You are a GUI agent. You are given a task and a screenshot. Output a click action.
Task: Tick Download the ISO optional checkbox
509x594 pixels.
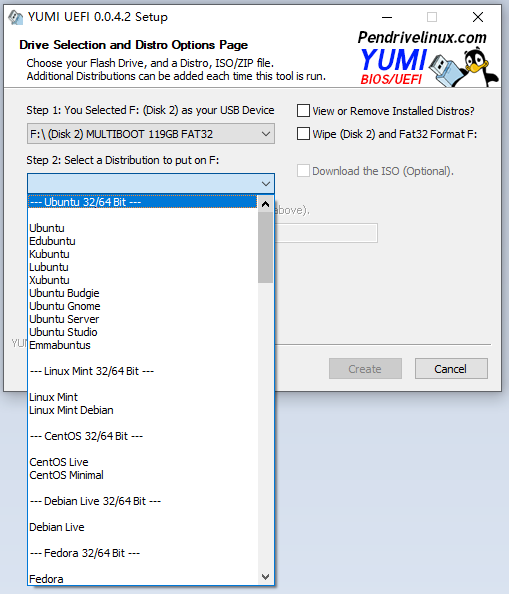coord(303,171)
